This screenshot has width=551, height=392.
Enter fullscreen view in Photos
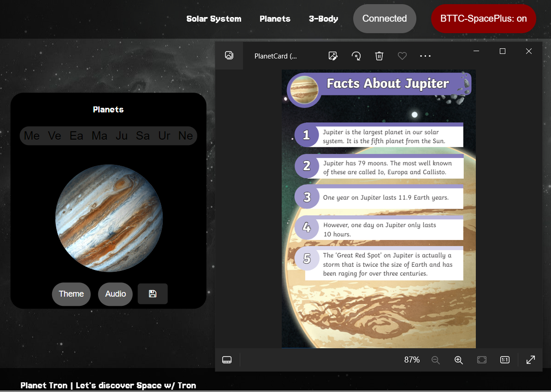coord(531,360)
